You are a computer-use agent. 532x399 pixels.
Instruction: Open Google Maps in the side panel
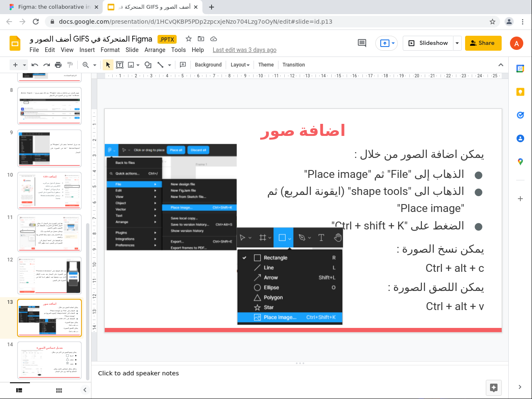pos(520,162)
